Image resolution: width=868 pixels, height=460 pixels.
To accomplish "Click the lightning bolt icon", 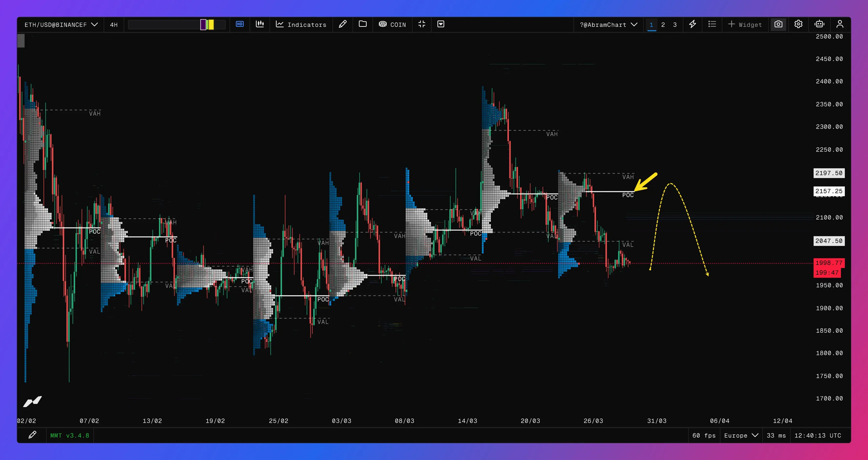I will 692,24.
